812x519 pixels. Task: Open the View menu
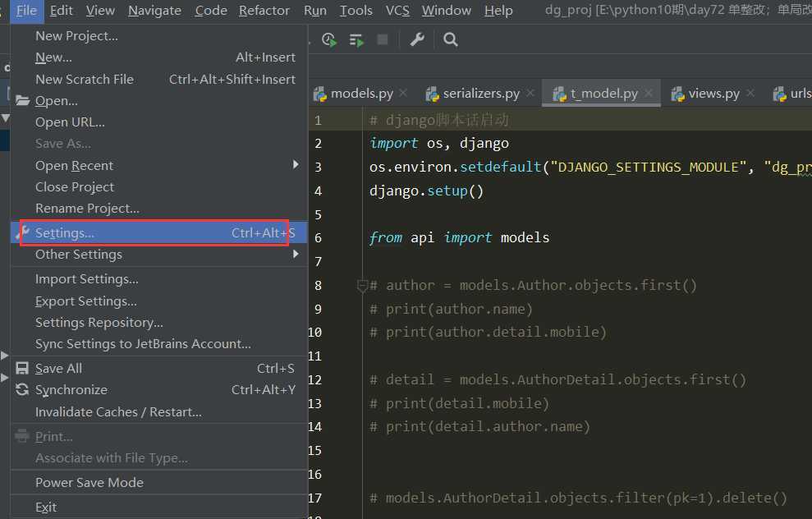coord(100,11)
